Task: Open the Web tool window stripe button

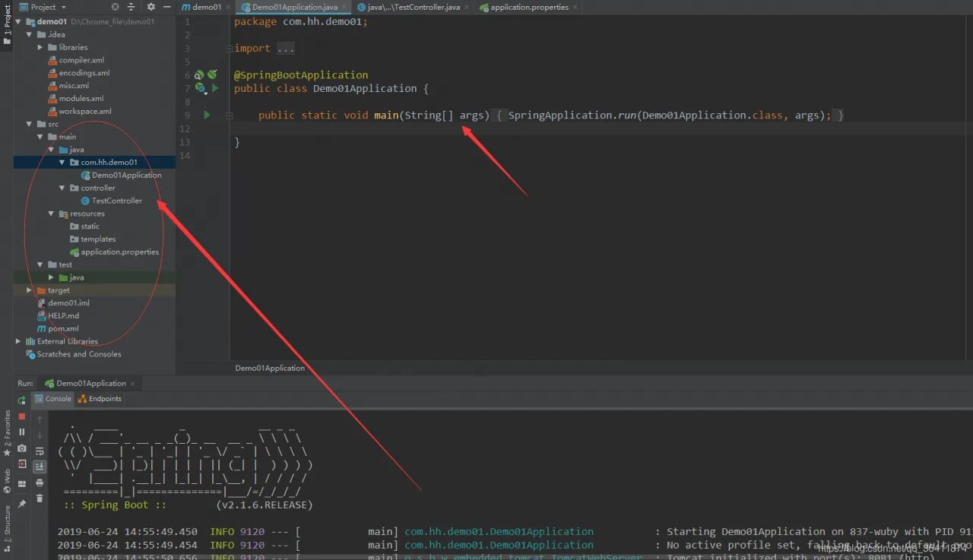Action: [8, 481]
